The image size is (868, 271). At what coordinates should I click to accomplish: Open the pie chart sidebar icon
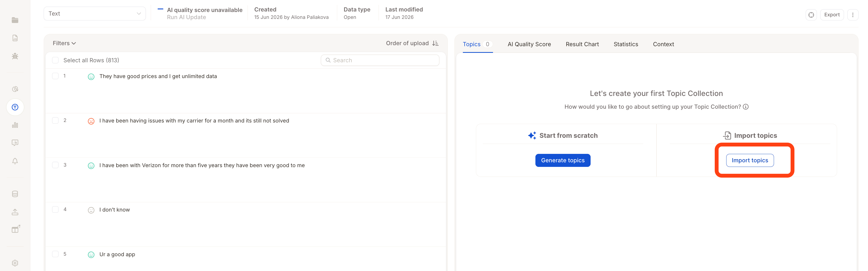[x=15, y=89]
